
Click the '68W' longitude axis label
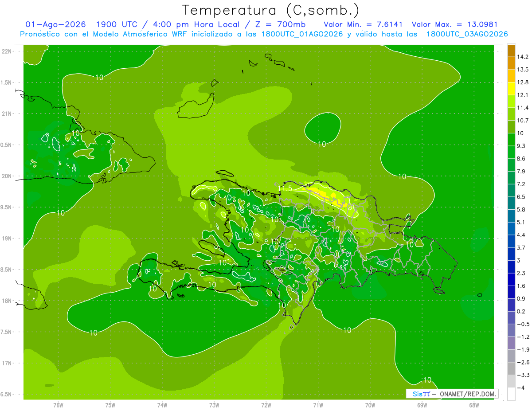point(473,405)
